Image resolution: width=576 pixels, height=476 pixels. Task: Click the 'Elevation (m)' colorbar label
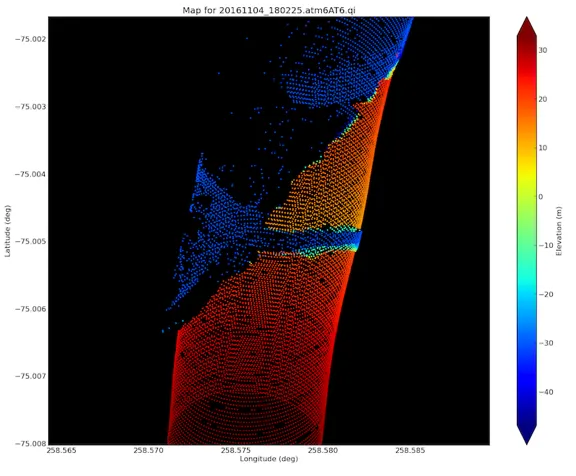click(559, 231)
